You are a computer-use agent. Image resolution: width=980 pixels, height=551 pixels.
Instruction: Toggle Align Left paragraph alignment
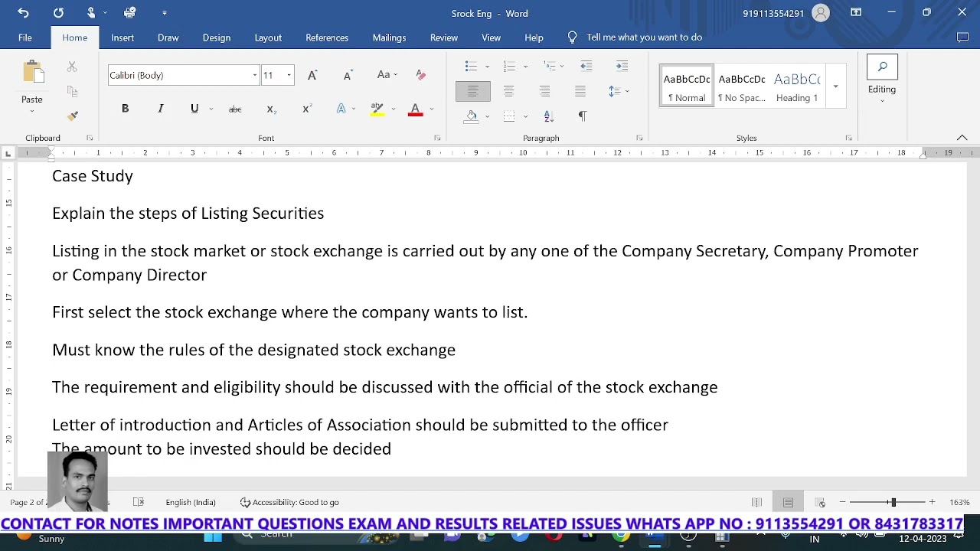(x=473, y=91)
